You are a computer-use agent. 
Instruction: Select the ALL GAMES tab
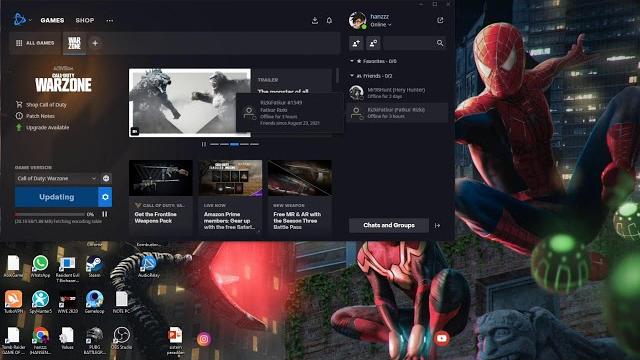(x=35, y=43)
